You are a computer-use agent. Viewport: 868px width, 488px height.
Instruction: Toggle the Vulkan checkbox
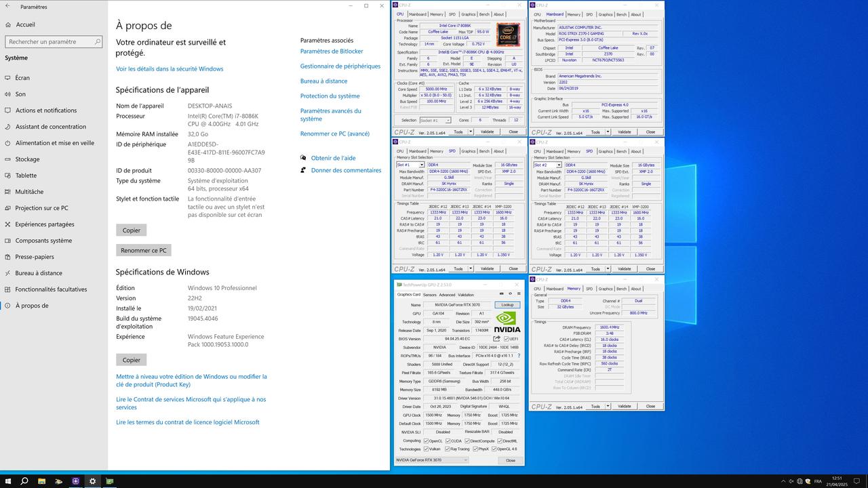(x=426, y=449)
